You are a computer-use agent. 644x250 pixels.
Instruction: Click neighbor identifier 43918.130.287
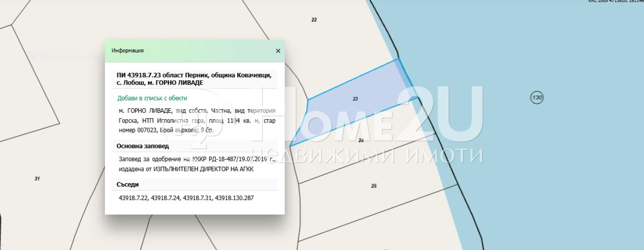pyautogui.click(x=234, y=198)
